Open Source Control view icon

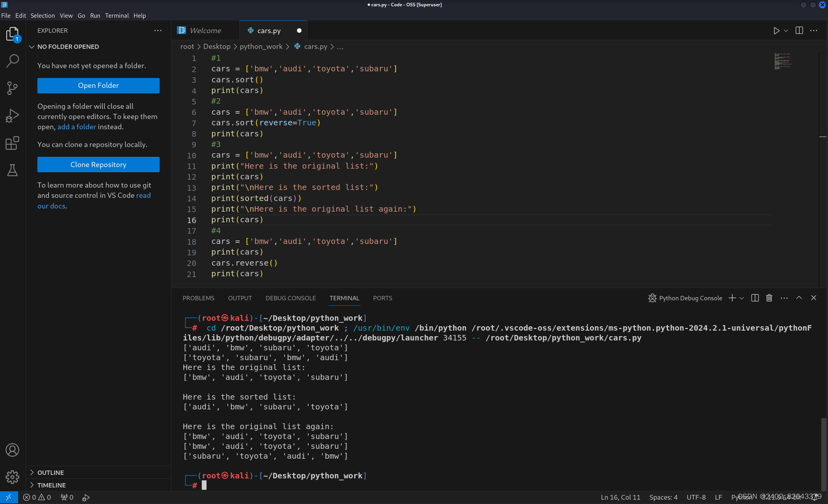(13, 88)
